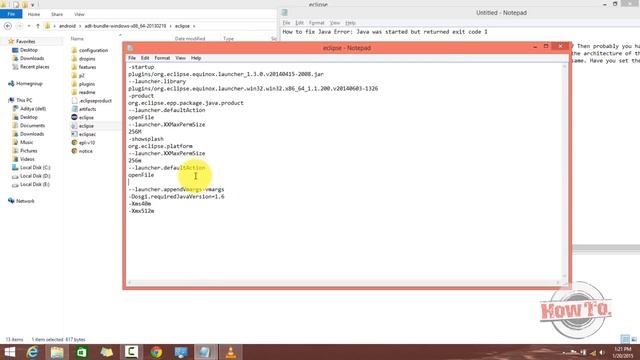
Task: Place cursor on -Dosgi.requiredJavaVersion=1.6 line
Action: 176,197
